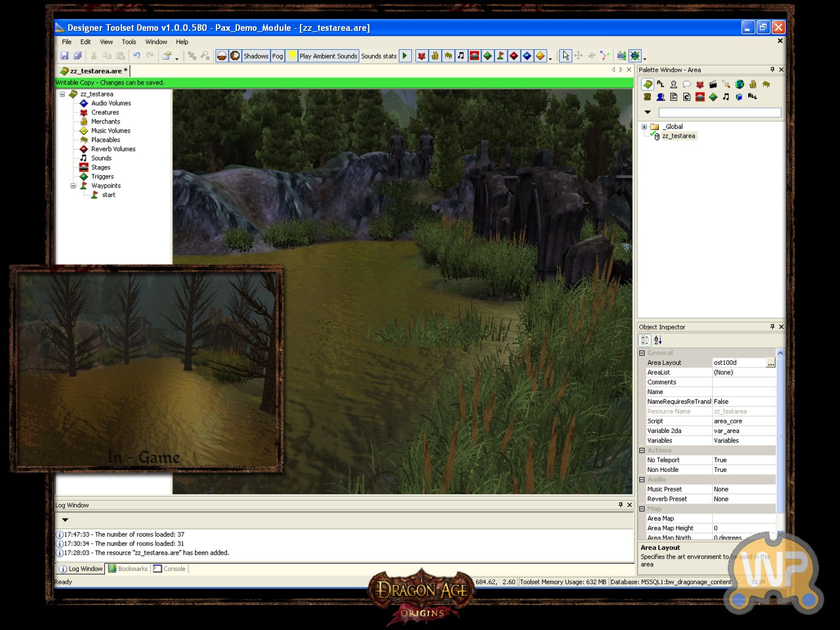Select the blue cube palette icon
The width and height of the screenshot is (840, 630).
(x=739, y=96)
